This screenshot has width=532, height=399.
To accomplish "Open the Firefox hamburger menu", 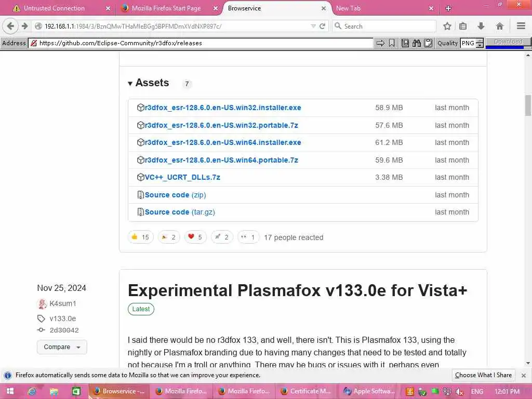I will pyautogui.click(x=521, y=26).
